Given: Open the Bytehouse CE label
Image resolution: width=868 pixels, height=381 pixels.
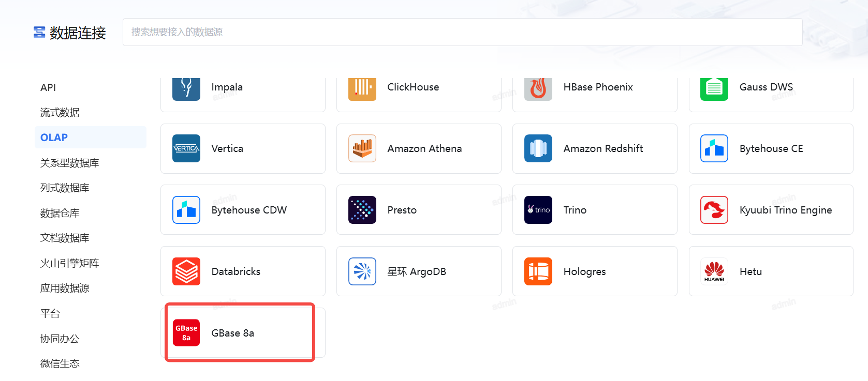Looking at the screenshot, I should tap(771, 148).
